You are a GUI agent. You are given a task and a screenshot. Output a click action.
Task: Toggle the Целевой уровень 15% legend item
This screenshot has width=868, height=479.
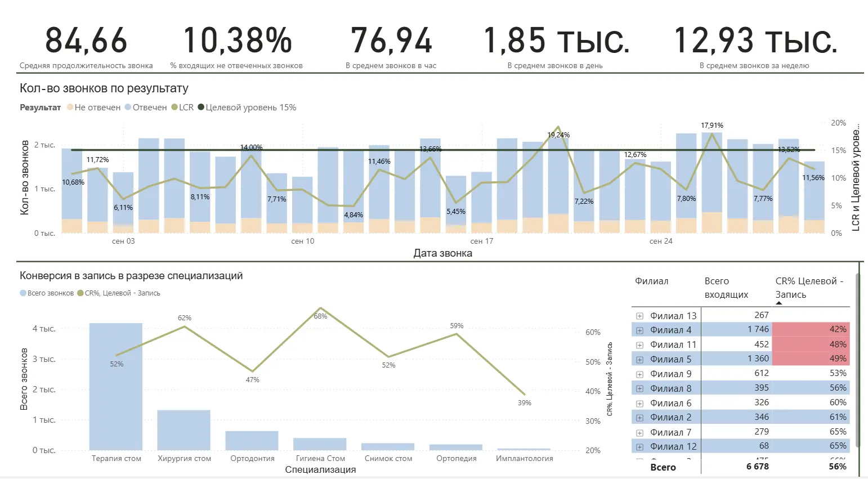tap(247, 107)
